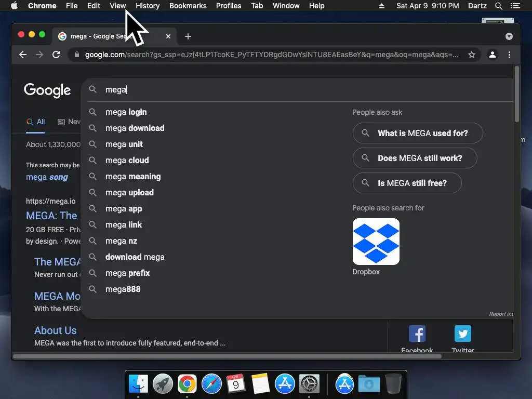Open Safari compass icon in Dock
Screen dimensions: 532x399
click(212, 384)
